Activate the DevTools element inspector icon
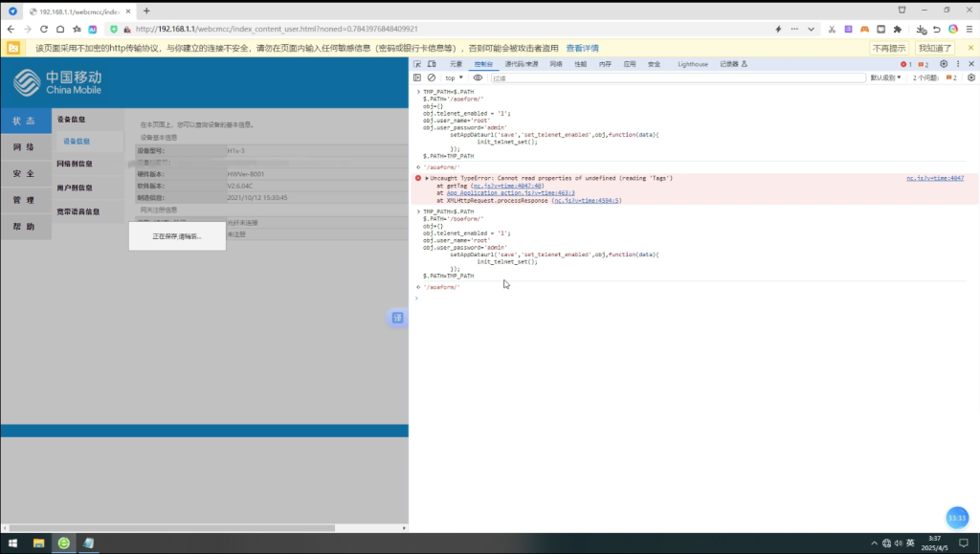This screenshot has height=554, width=980. 417,64
